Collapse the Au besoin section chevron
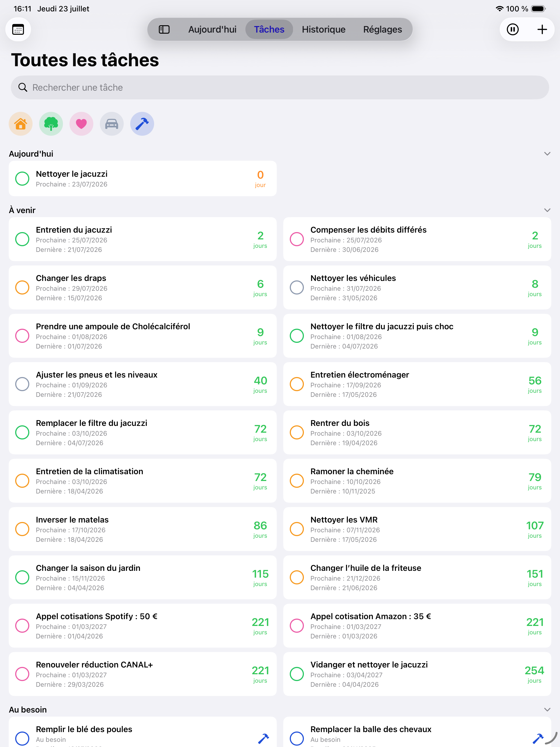The image size is (560, 747). [547, 710]
